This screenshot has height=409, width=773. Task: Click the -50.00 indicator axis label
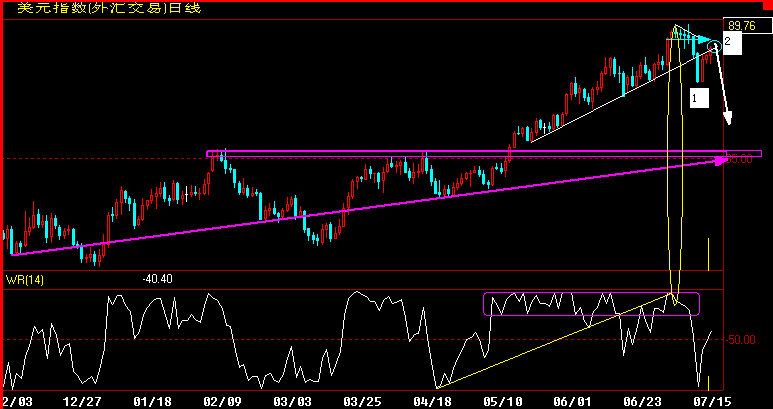pyautogui.click(x=740, y=340)
